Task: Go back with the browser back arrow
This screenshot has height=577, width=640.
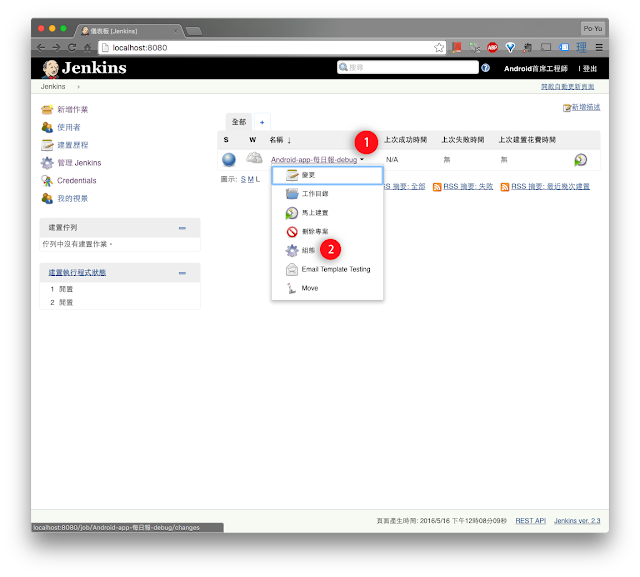Action: click(x=41, y=48)
